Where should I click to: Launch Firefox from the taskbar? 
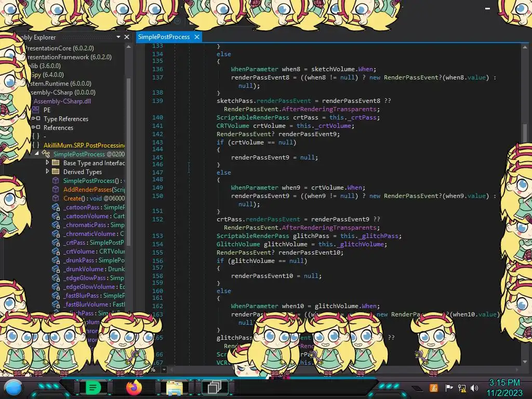[x=134, y=388]
